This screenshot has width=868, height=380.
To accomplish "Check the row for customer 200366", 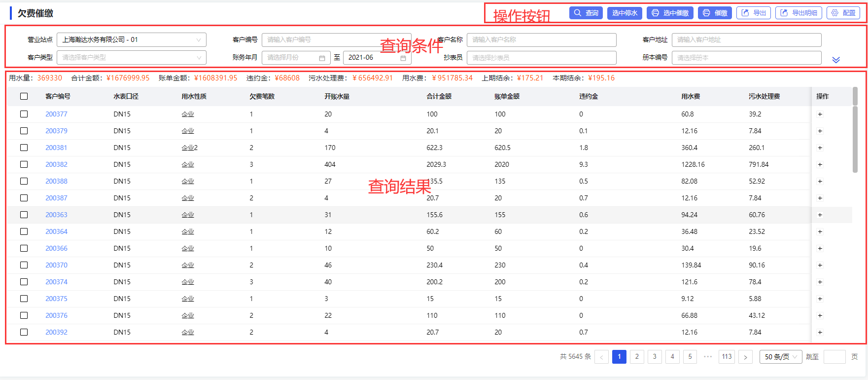I will (x=24, y=248).
